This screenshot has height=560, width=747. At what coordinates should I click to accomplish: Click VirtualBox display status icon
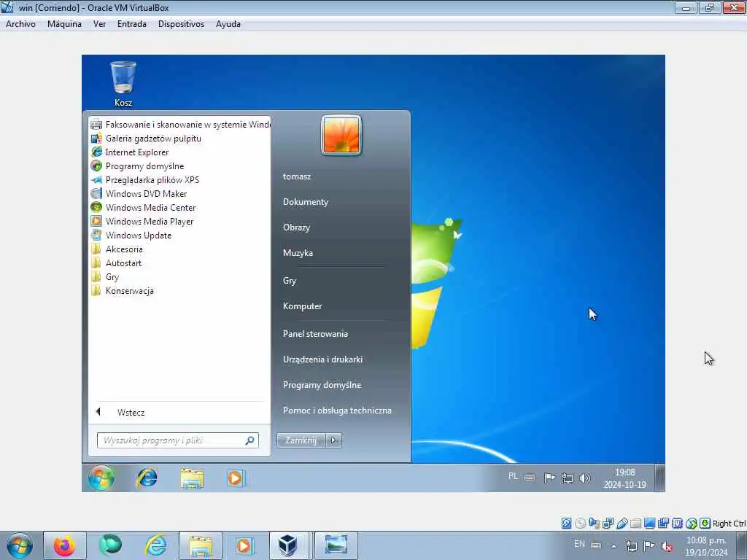pyautogui.click(x=649, y=524)
